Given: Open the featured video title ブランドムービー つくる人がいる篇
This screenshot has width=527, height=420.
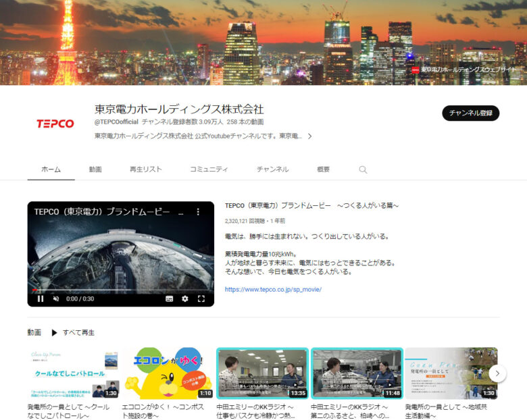Looking at the screenshot, I should 311,206.
